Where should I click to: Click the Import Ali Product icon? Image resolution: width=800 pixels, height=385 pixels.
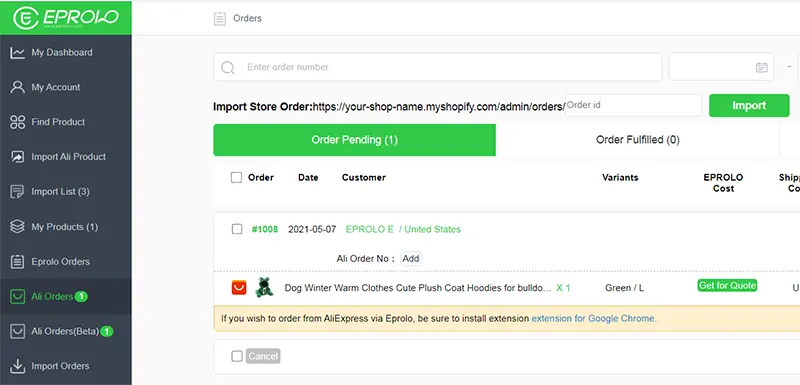[17, 157]
